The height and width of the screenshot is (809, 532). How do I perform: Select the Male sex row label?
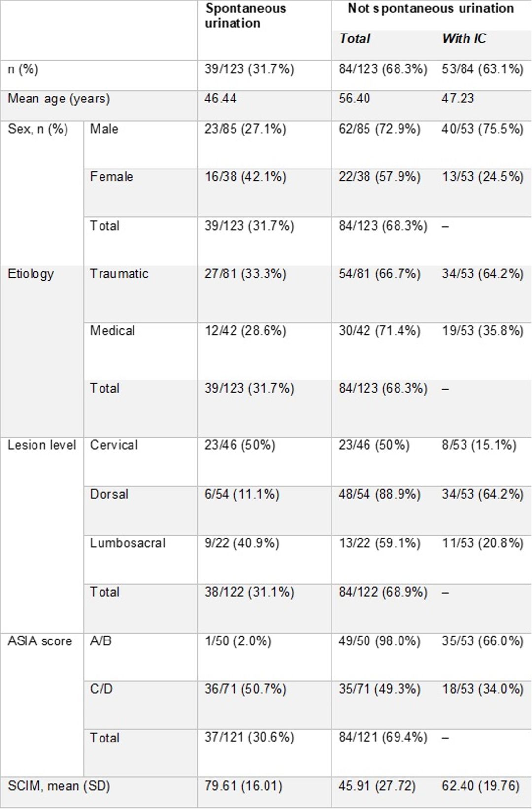tap(104, 129)
